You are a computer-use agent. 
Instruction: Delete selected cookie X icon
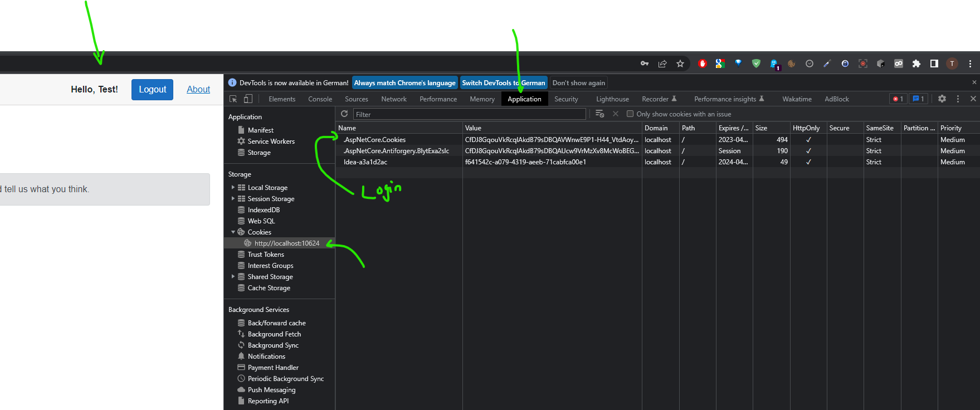click(616, 114)
